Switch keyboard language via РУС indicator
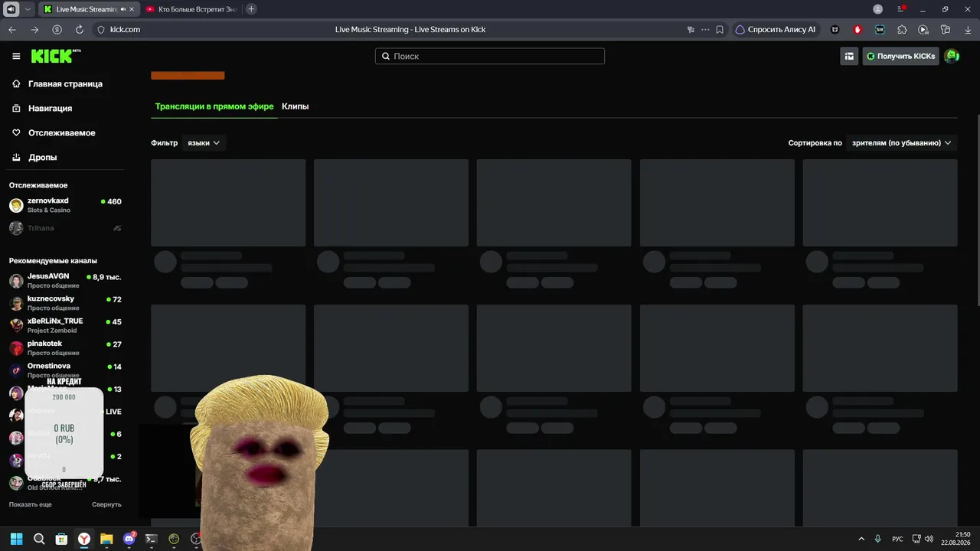This screenshot has height=551, width=980. (897, 539)
